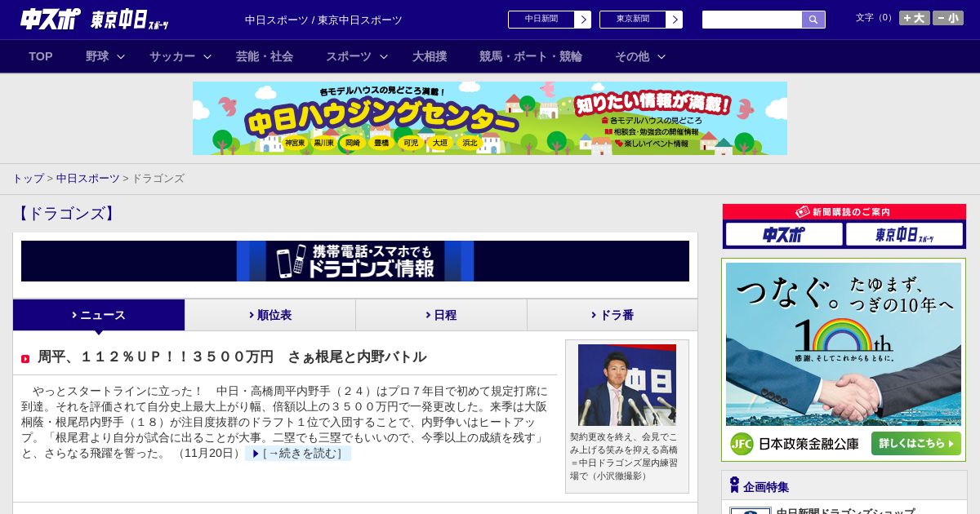Decrease font size with 小 button
Image resolution: width=980 pixels, height=514 pixels.
coord(948,18)
